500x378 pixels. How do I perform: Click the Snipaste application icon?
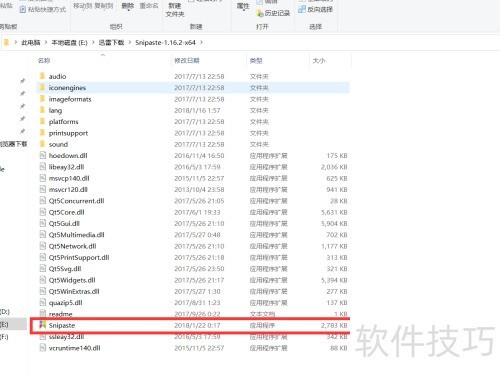click(x=42, y=325)
